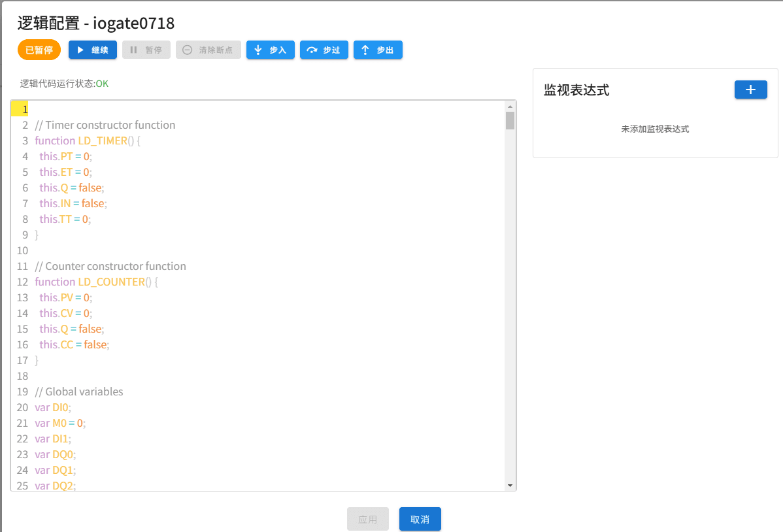Click the Continue (继续) play button
Viewport: 783px width, 532px height.
point(93,50)
